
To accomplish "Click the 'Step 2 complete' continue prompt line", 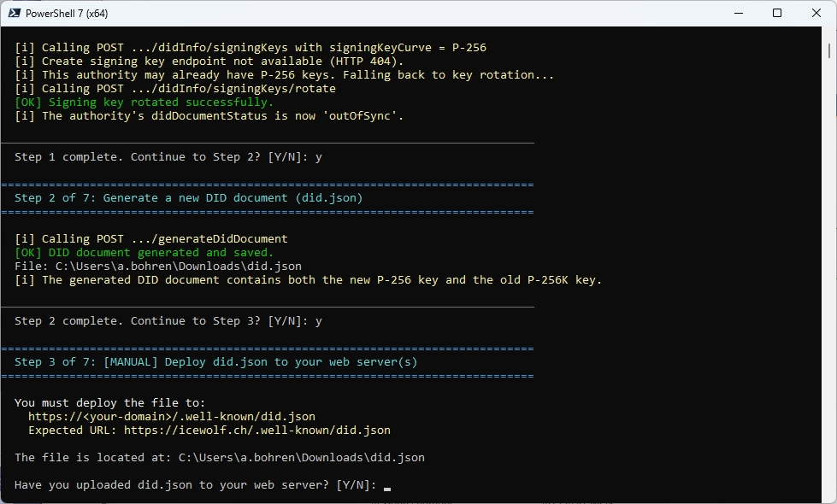I will (x=168, y=321).
